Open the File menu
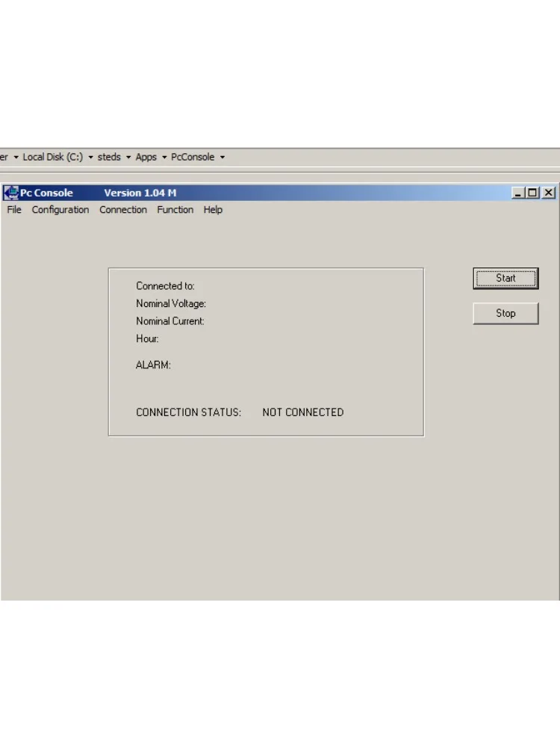This screenshot has width=560, height=747. point(13,210)
